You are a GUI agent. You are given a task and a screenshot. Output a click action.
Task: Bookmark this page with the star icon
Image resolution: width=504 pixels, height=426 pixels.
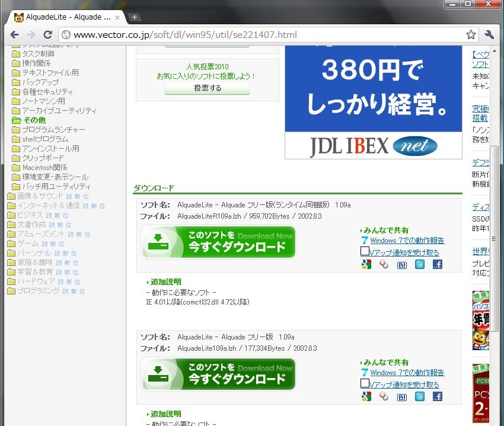[x=471, y=35]
